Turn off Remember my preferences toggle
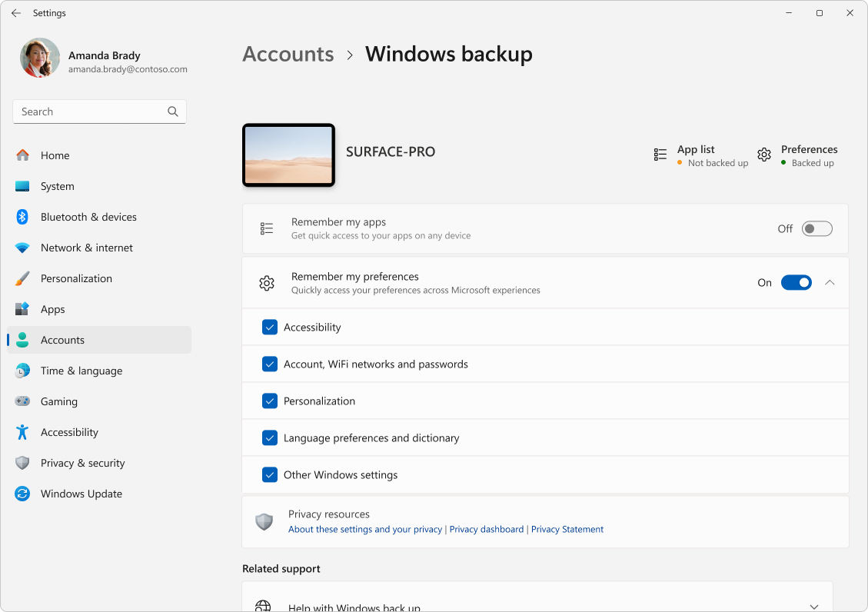868x612 pixels. tap(796, 283)
